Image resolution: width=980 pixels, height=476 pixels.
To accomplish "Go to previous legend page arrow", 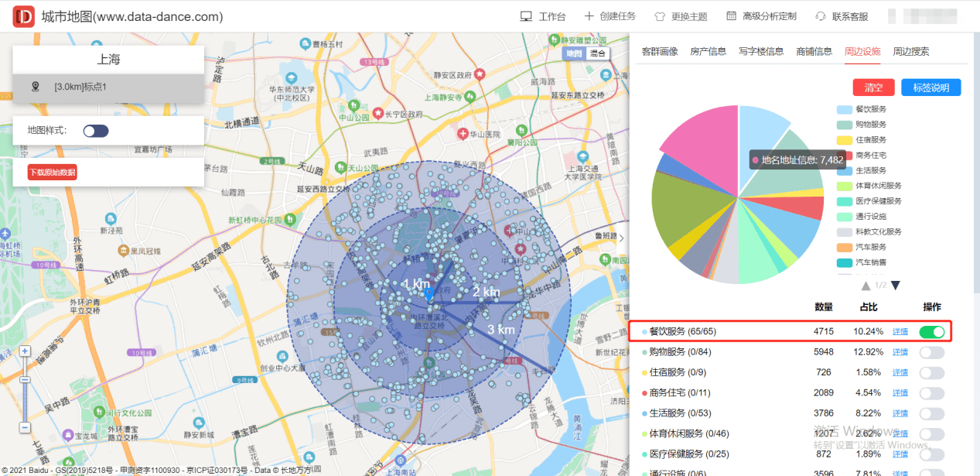I will tap(866, 286).
